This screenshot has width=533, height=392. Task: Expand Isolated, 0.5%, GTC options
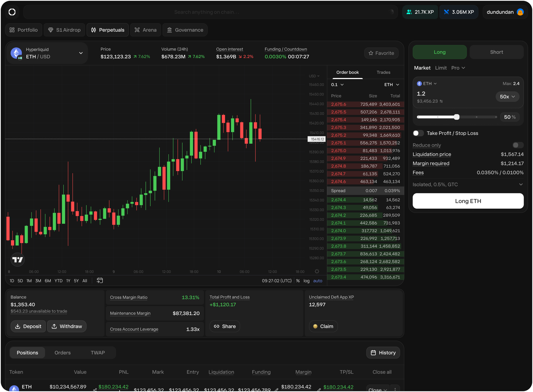tap(521, 184)
